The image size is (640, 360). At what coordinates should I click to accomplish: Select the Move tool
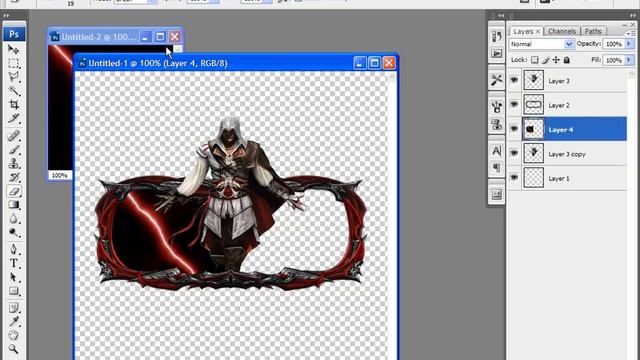(x=13, y=49)
